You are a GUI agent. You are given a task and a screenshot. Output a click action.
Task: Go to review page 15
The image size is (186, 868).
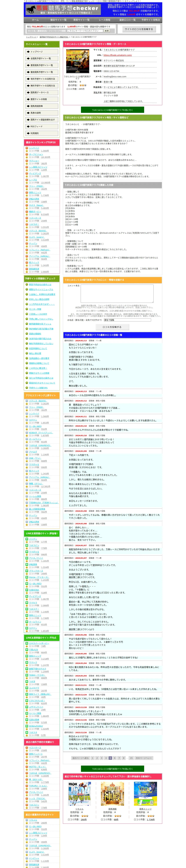point(131,758)
